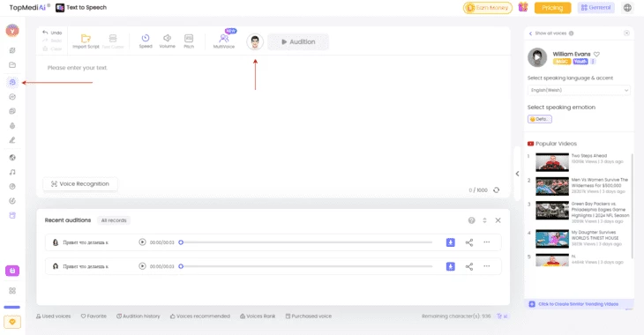Click the Undo button in toolbar
The width and height of the screenshot is (644, 335).
(52, 33)
